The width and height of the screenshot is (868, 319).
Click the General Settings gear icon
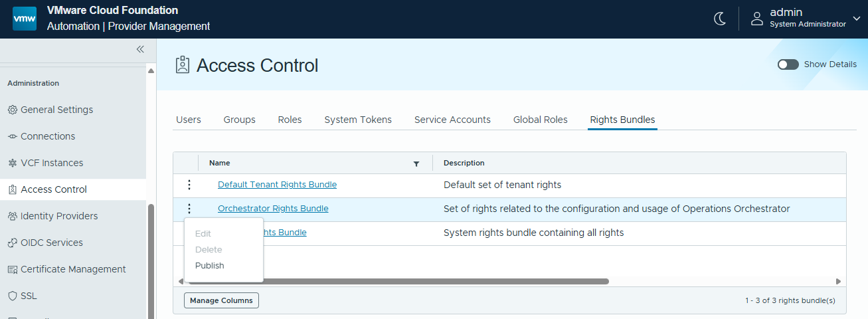12,110
